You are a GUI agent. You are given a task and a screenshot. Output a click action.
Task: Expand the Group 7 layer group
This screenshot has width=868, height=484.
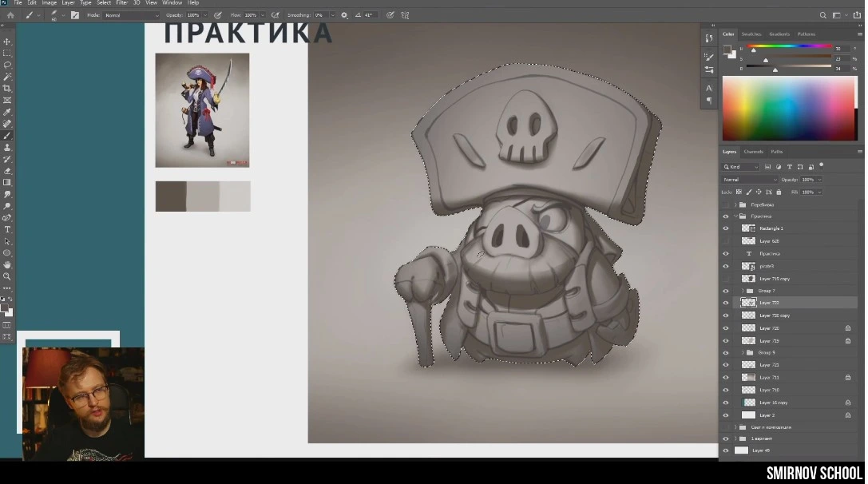pyautogui.click(x=743, y=291)
